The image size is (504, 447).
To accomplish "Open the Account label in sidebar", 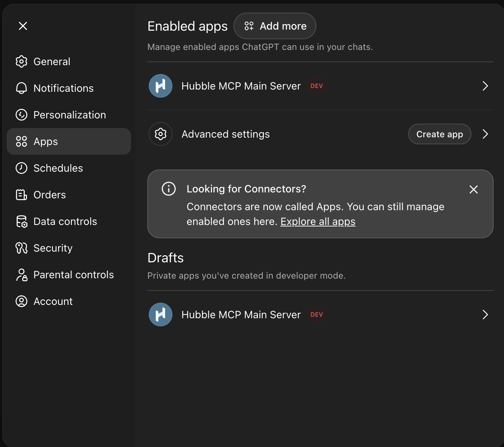I will 53,301.
